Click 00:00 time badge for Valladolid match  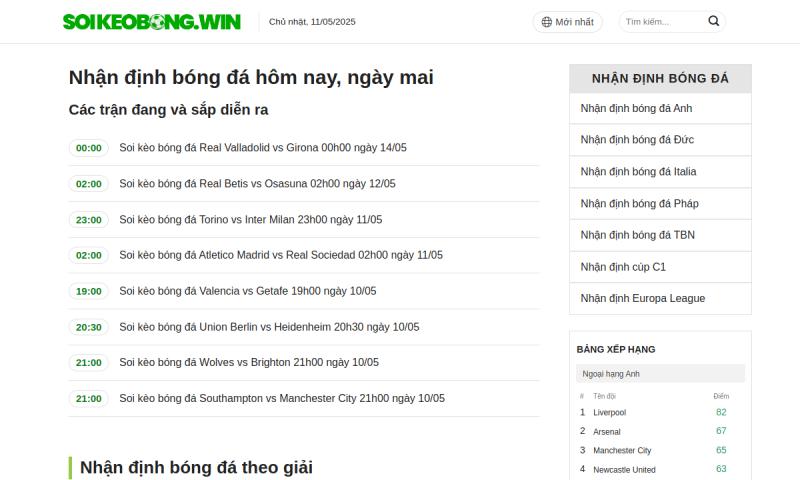point(89,148)
